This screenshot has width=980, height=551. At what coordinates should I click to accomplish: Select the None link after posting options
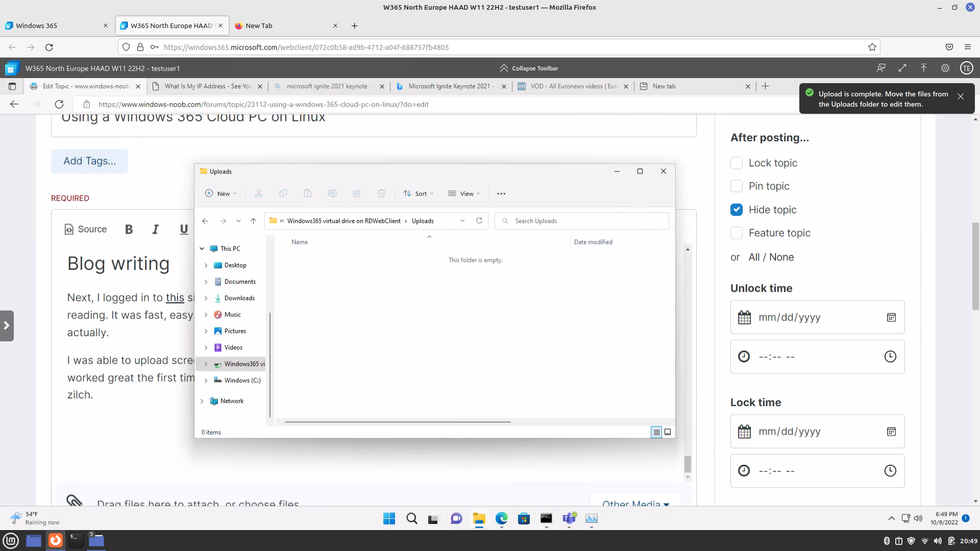point(781,257)
